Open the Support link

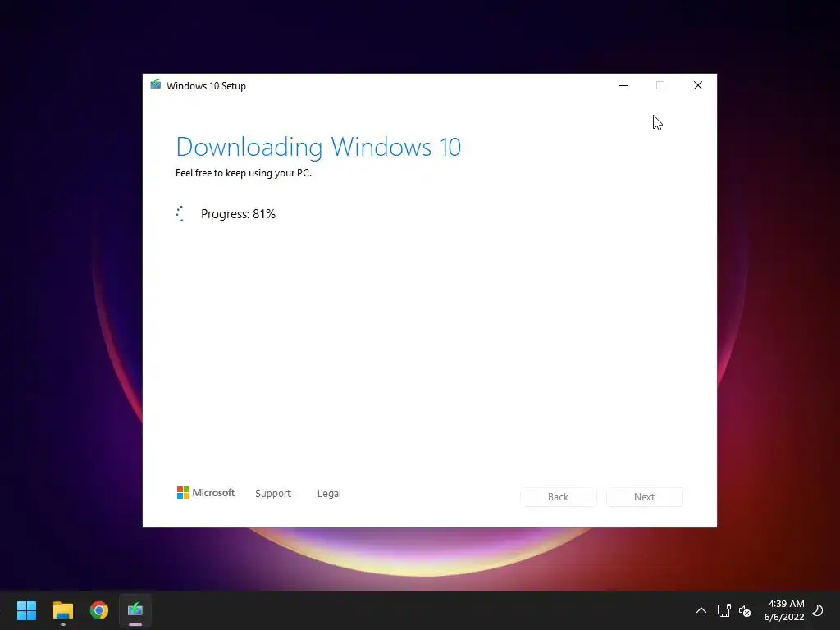273,493
